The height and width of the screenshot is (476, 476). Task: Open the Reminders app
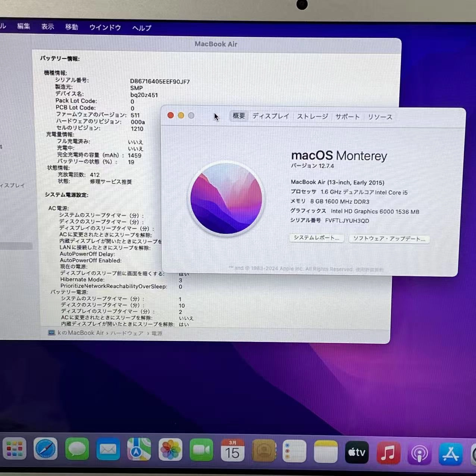tap(295, 451)
